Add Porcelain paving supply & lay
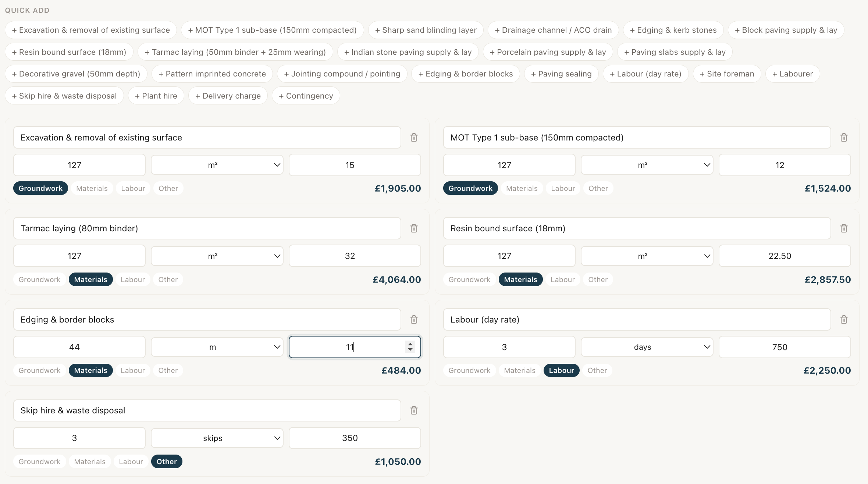868x484 pixels. (548, 52)
